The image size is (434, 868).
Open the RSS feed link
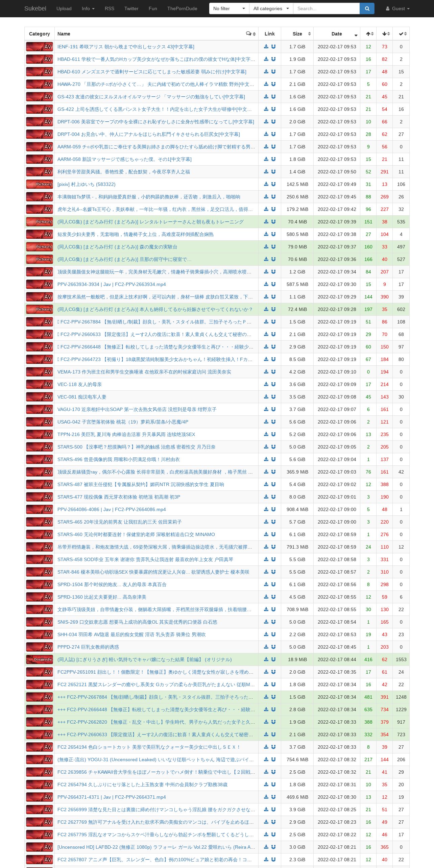110,8
